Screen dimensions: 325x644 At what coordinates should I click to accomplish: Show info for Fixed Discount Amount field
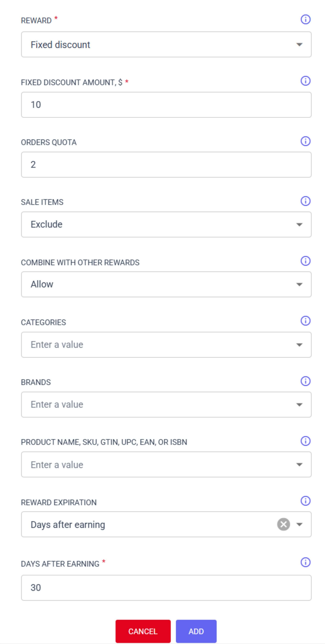305,81
